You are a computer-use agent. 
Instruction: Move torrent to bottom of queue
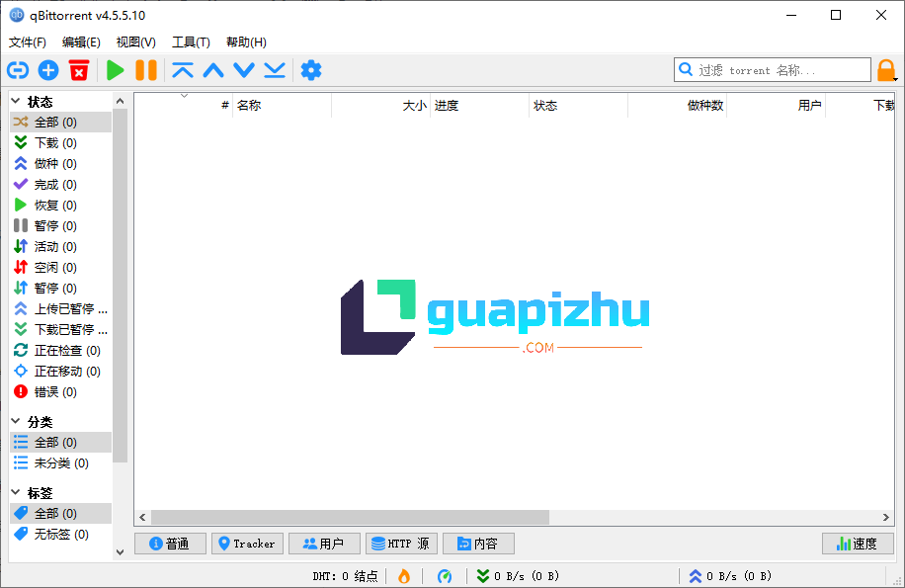pos(275,70)
